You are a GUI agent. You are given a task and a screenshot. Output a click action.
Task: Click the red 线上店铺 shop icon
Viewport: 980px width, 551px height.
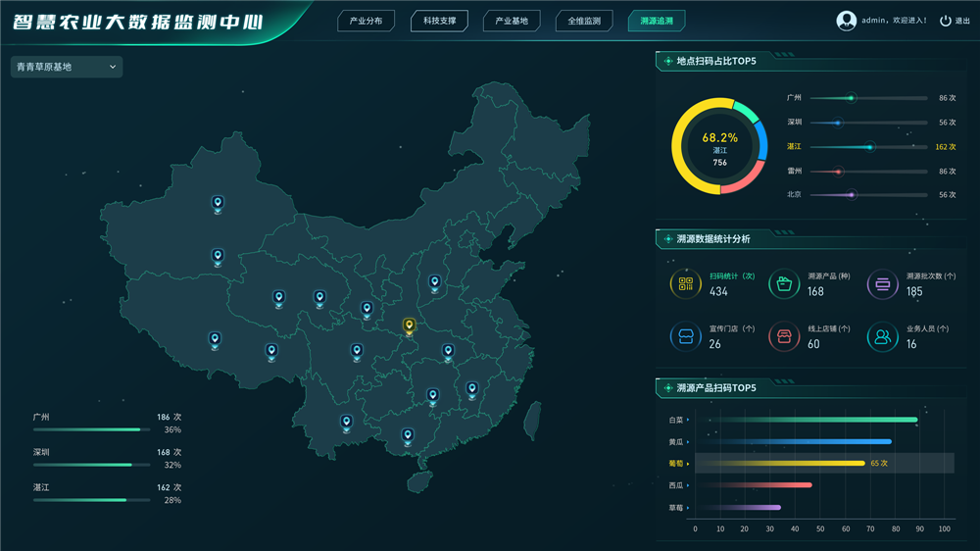pos(784,337)
